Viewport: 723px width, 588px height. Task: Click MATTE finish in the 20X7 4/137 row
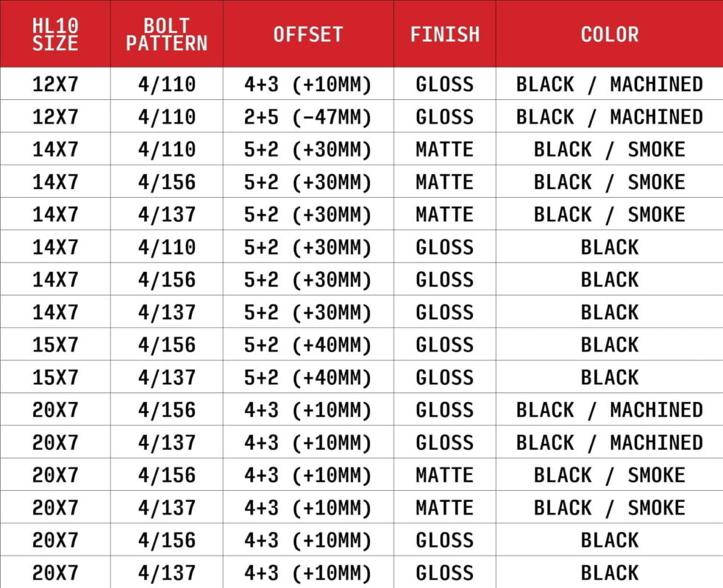[x=444, y=507]
